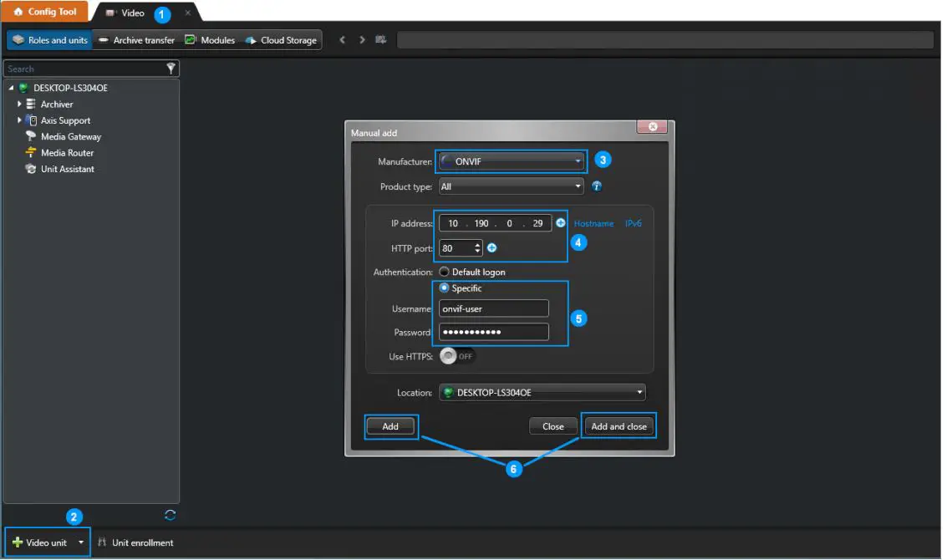
Task: Click the browse entities icon next to arrows
Action: tap(380, 40)
